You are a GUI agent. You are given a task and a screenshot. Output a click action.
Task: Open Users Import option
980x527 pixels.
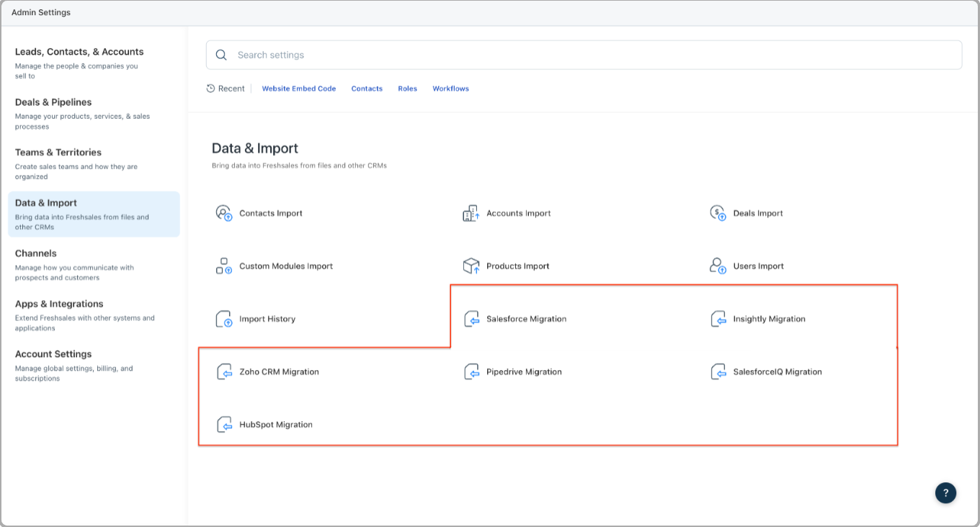pyautogui.click(x=759, y=266)
